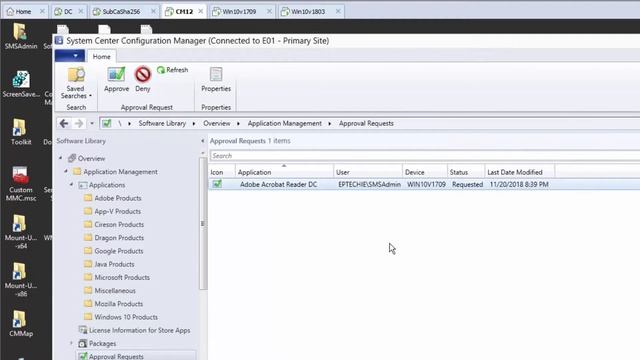640x360 pixels.
Task: Collapse the Applications tree node
Action: click(x=71, y=184)
